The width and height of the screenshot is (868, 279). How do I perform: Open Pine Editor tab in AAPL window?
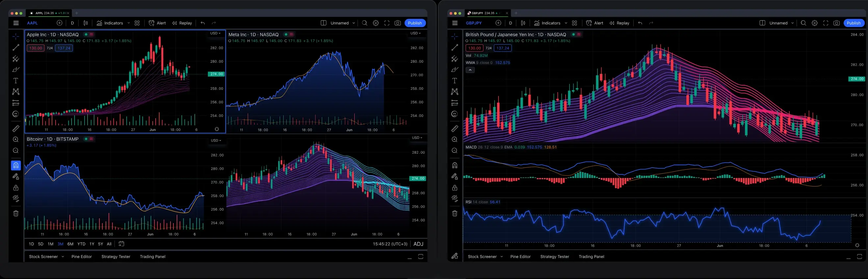82,256
